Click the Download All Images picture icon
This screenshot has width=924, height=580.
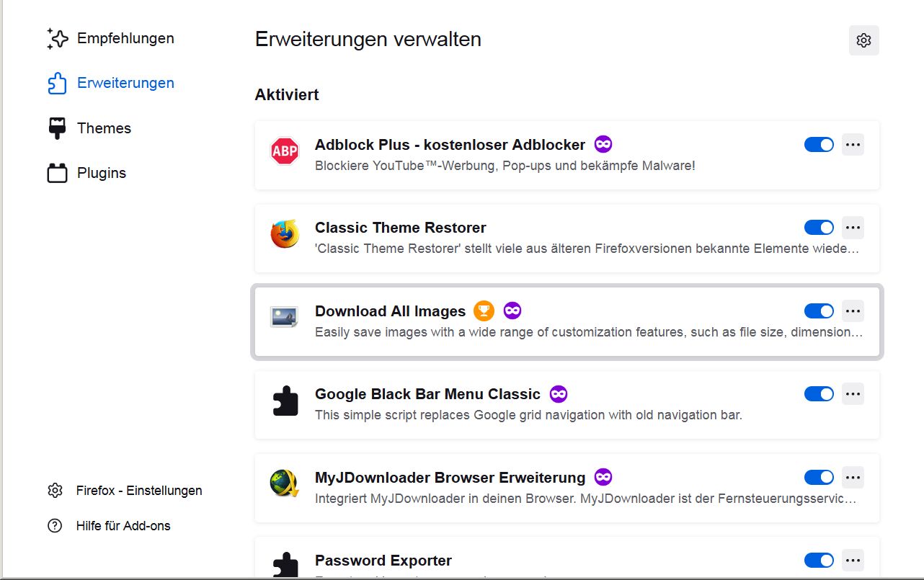tap(285, 318)
